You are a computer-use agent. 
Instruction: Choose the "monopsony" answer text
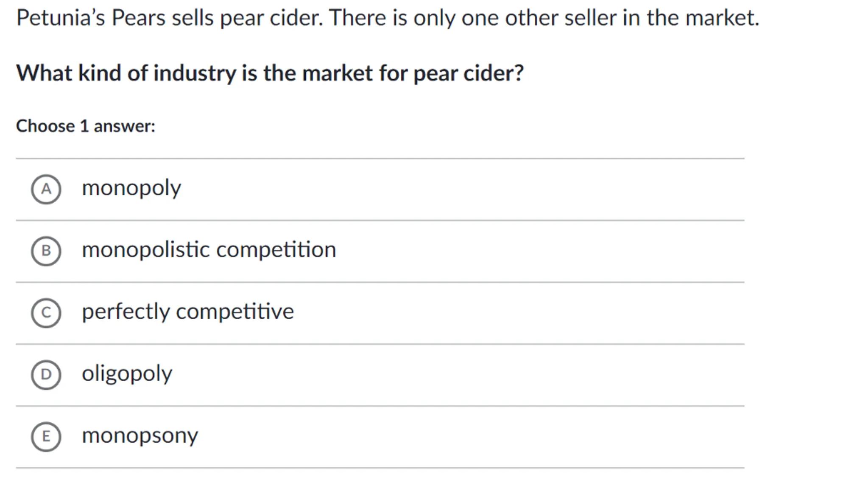click(140, 436)
